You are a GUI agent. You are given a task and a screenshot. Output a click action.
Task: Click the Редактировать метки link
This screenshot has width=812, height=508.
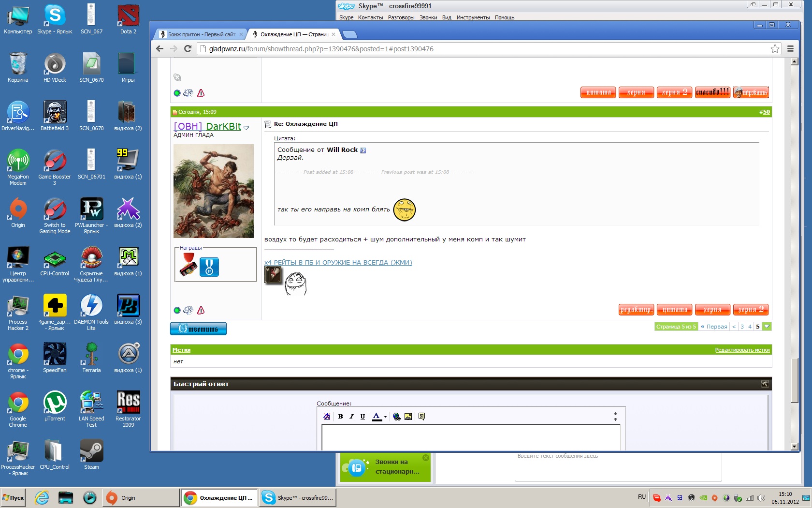742,350
